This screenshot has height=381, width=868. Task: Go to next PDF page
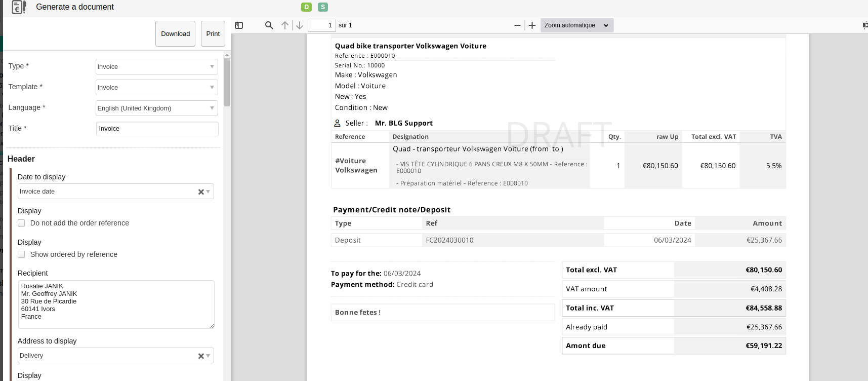pyautogui.click(x=300, y=25)
